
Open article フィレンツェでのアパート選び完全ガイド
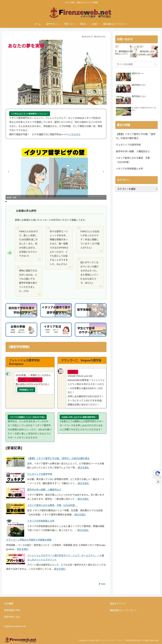click(x=66, y=557)
